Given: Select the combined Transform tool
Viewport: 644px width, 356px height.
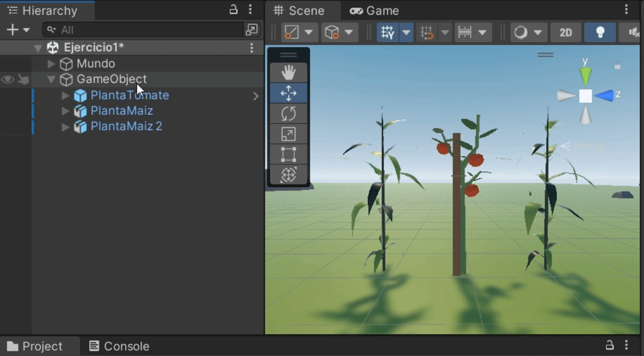Looking at the screenshot, I should pos(288,175).
